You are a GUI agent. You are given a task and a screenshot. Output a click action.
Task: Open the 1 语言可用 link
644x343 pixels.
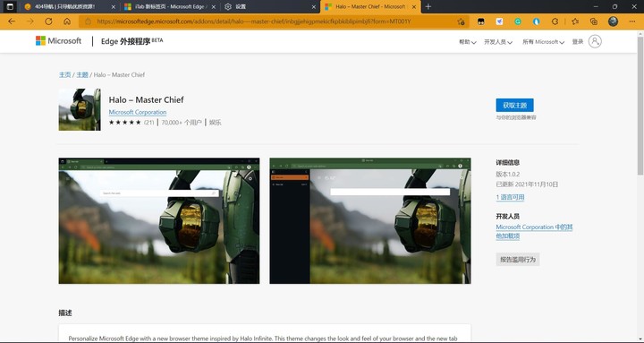(510, 197)
